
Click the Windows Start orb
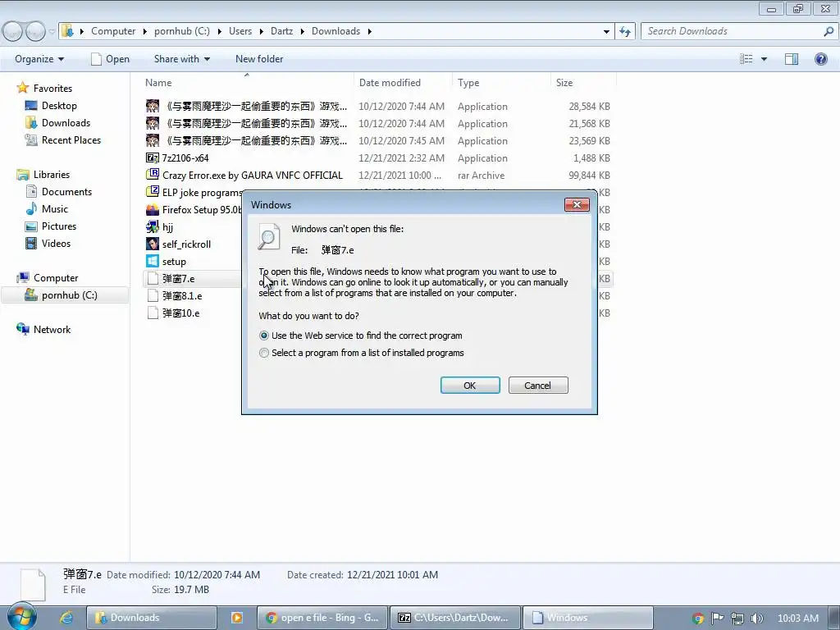(x=22, y=616)
